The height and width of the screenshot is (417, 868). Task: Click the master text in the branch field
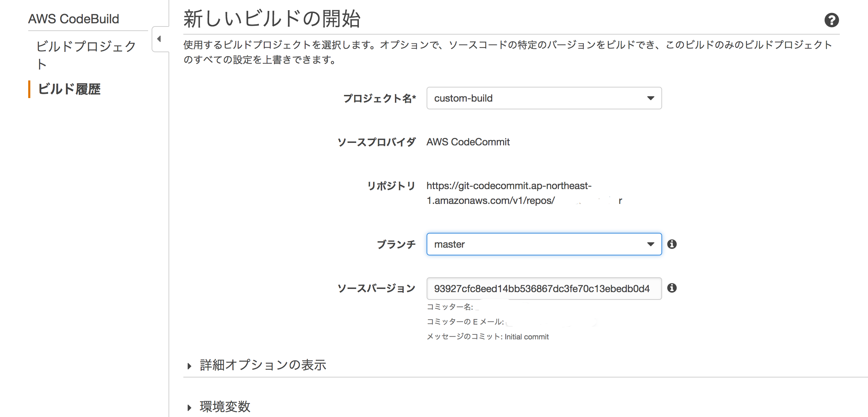450,244
